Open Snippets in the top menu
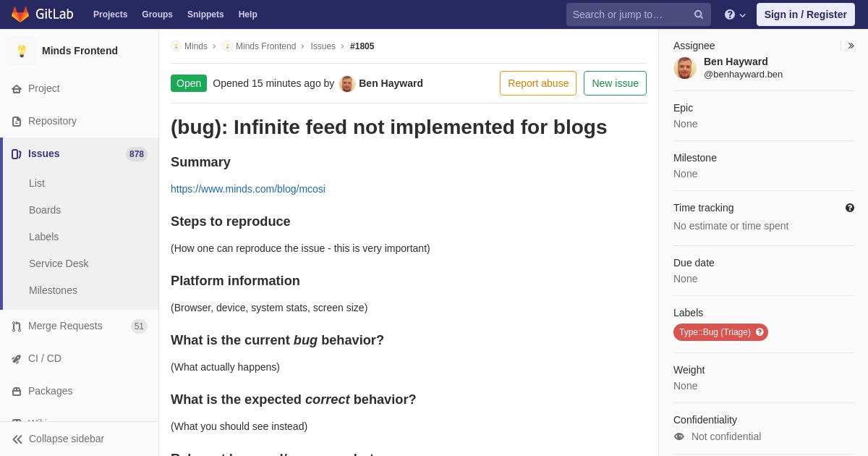This screenshot has width=868, height=456. coord(205,14)
